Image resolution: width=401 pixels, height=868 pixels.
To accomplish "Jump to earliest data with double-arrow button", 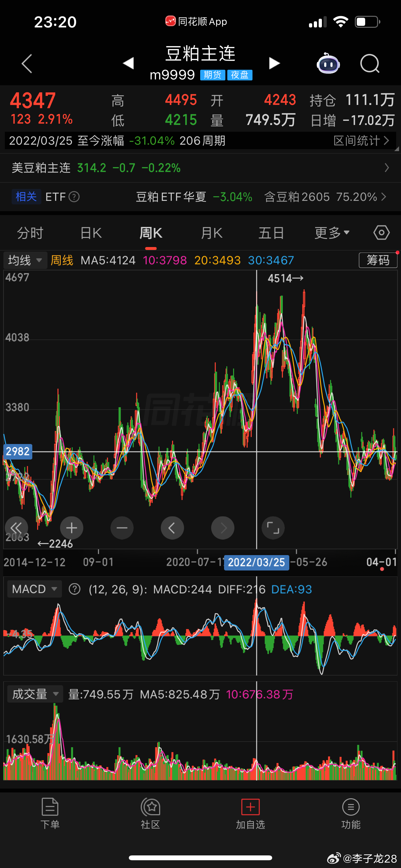I will tap(16, 528).
